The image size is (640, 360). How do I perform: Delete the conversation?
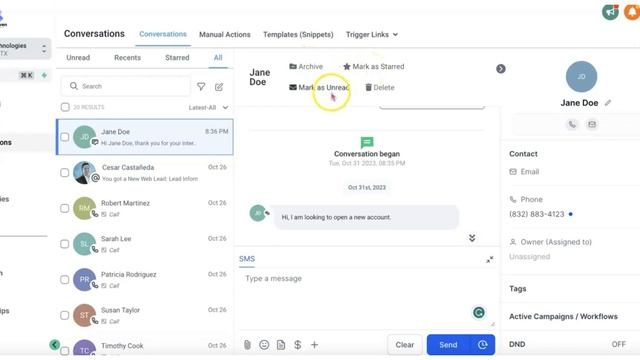380,87
